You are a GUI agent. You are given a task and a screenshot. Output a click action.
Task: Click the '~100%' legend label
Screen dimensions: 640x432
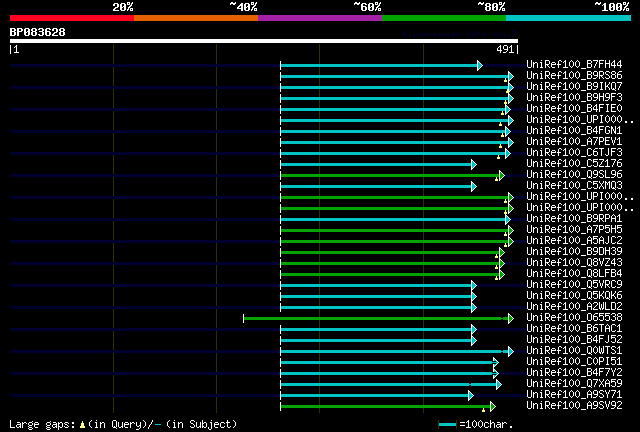tap(612, 7)
